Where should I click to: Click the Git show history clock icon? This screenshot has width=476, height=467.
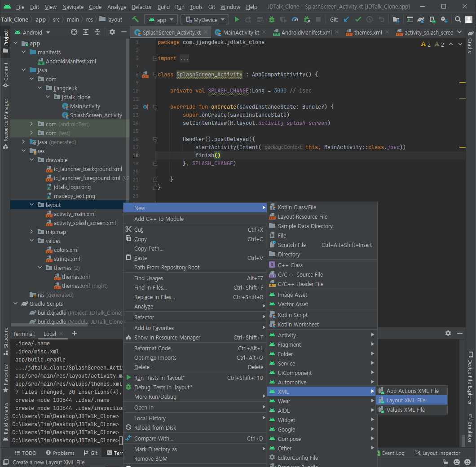370,19
